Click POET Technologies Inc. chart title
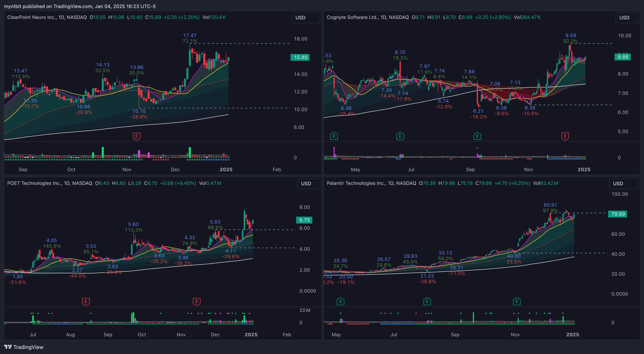 (50, 183)
